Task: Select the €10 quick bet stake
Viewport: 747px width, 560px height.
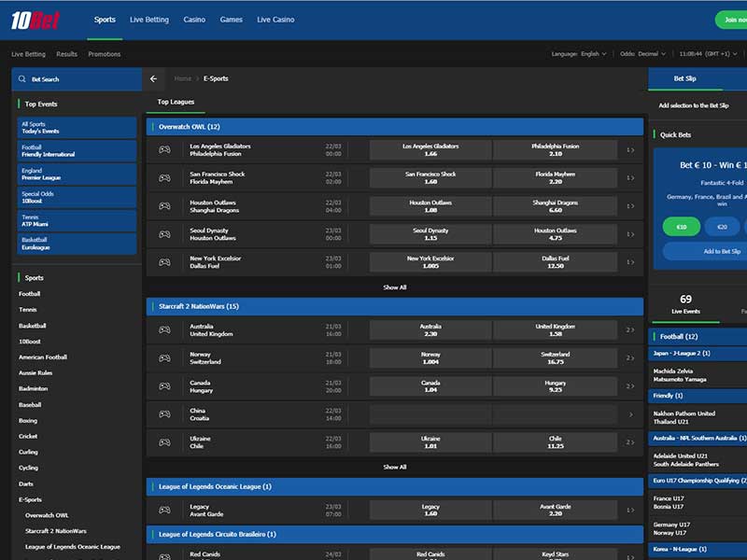Action: (x=682, y=227)
